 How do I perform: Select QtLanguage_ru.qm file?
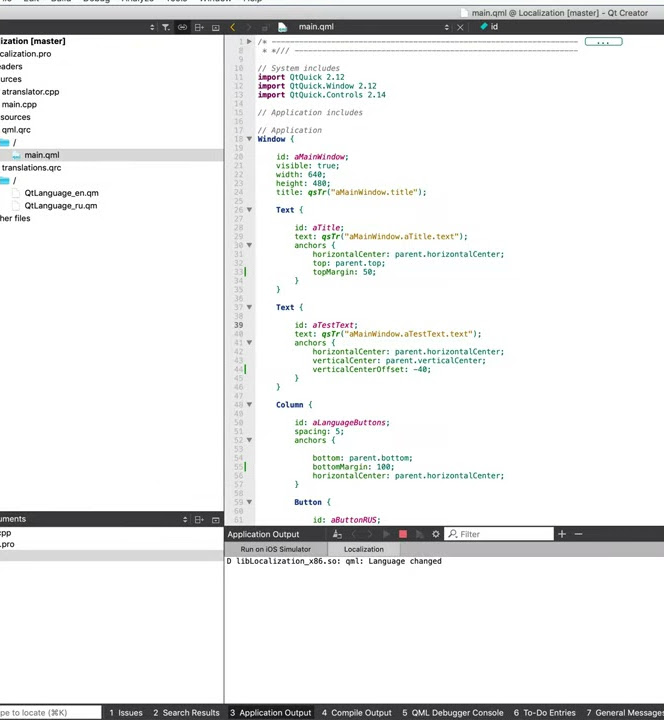tap(61, 206)
